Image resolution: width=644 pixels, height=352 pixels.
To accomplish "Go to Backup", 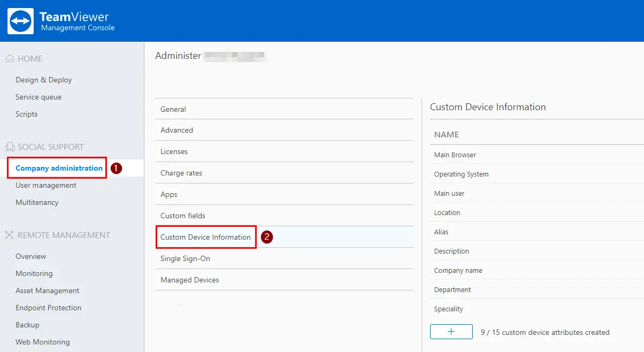I will point(28,325).
